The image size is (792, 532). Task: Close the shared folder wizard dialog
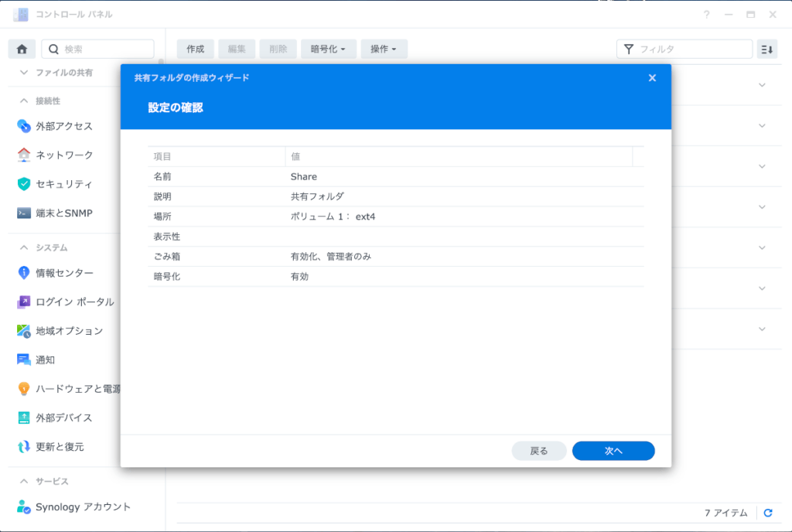point(652,78)
